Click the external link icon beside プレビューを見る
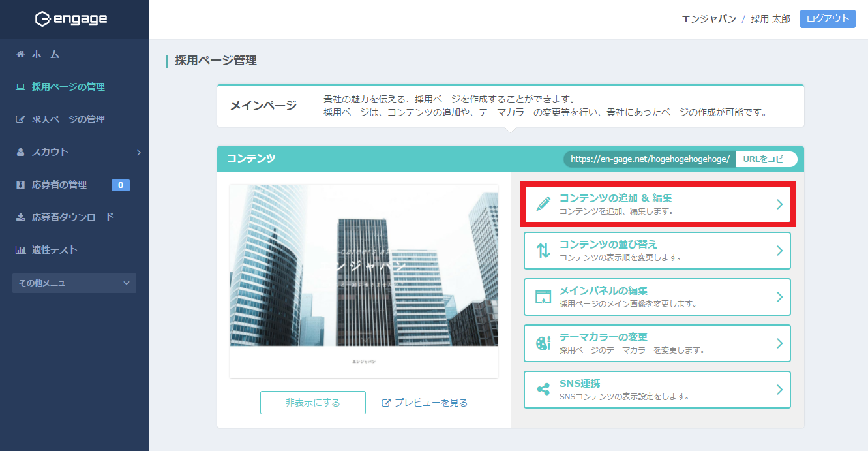This screenshot has height=451, width=868. tap(386, 403)
